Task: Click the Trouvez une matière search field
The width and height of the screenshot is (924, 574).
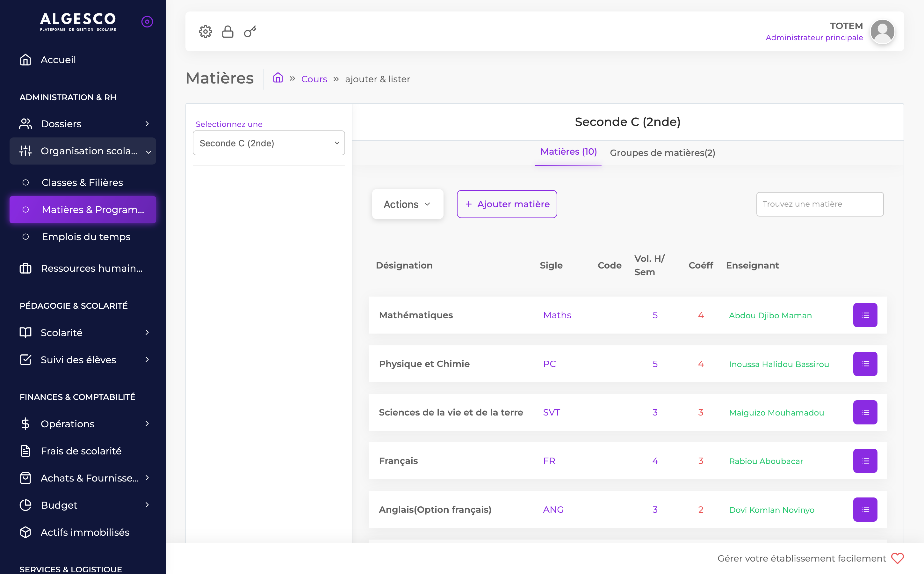Action: click(x=820, y=204)
